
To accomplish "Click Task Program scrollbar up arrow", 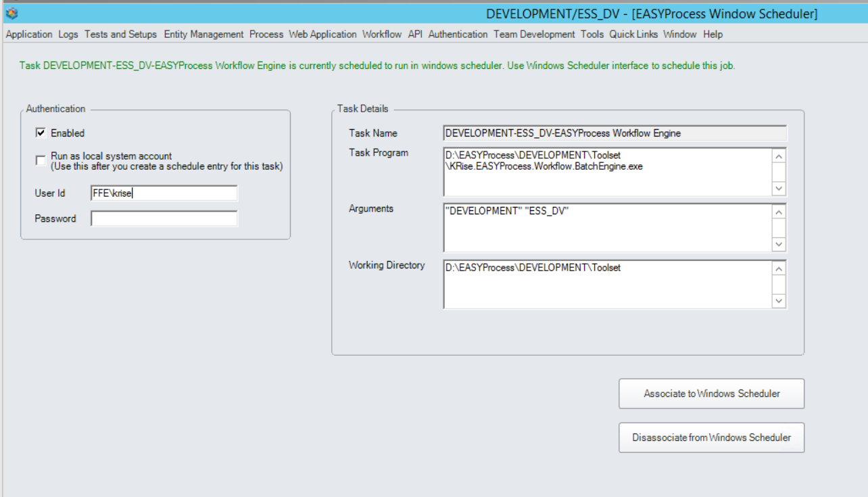I will click(779, 156).
